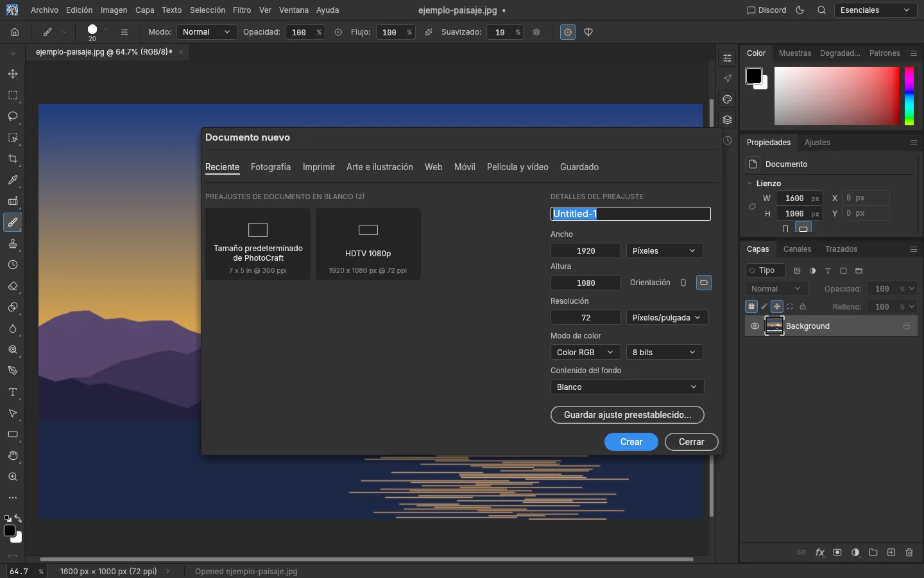Delete layer with the trash icon
The height and width of the screenshot is (578, 924).
pyautogui.click(x=909, y=552)
